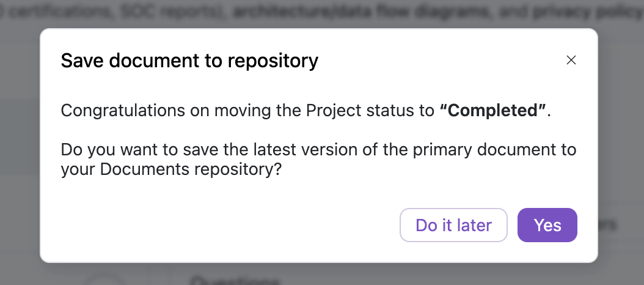Close the Save document dialog with X
644x285 pixels.
(571, 60)
